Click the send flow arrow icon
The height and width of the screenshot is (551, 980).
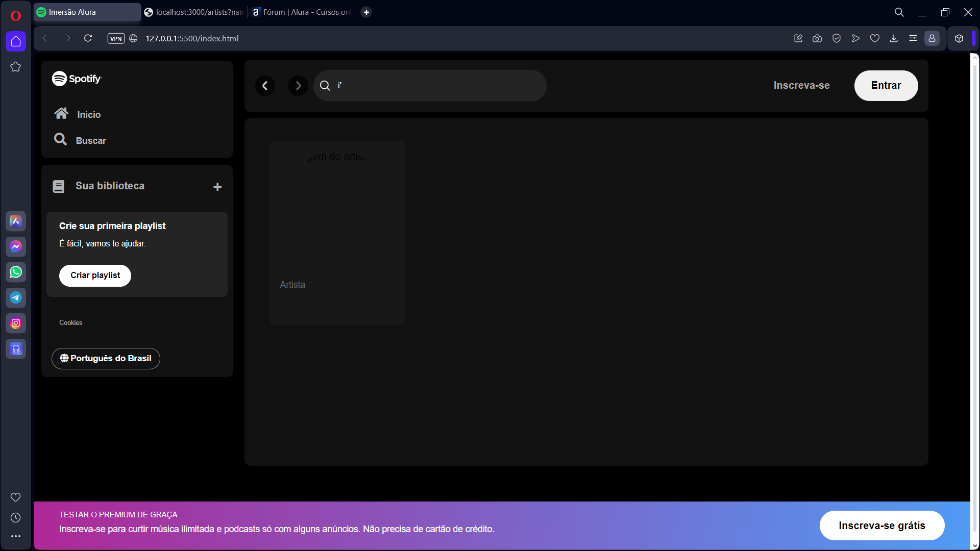[x=855, y=38]
